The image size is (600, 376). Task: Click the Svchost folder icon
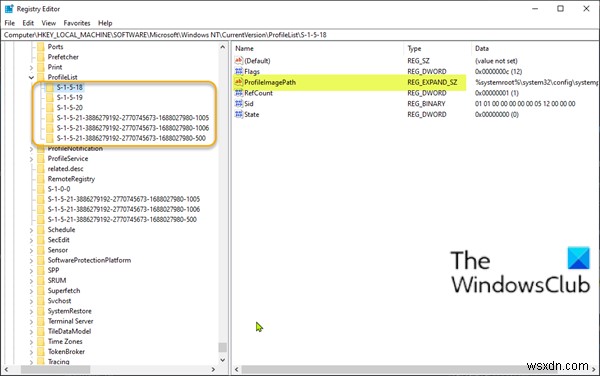click(x=41, y=301)
